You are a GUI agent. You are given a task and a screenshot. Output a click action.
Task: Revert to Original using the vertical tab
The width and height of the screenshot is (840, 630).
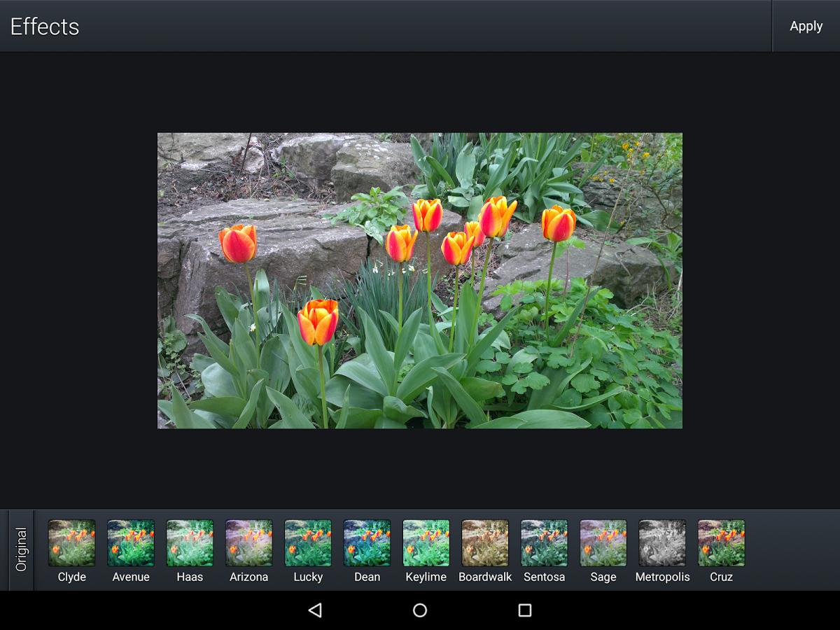point(21,549)
